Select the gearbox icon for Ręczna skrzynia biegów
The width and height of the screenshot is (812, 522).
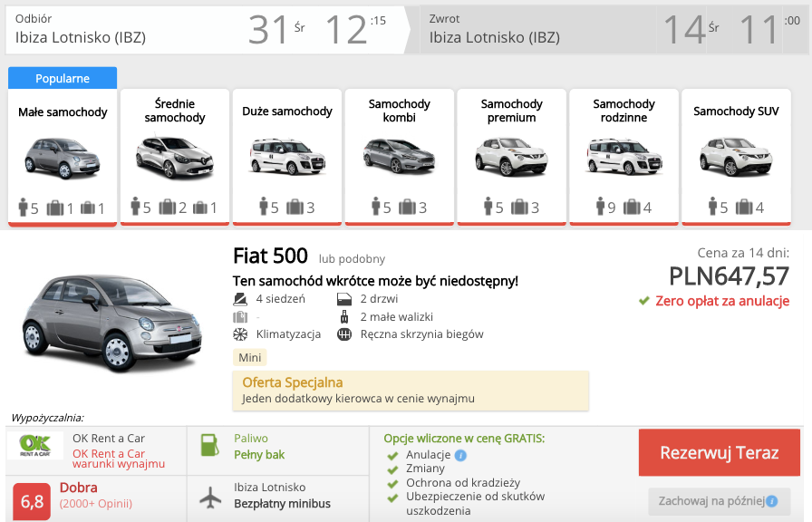(x=346, y=333)
